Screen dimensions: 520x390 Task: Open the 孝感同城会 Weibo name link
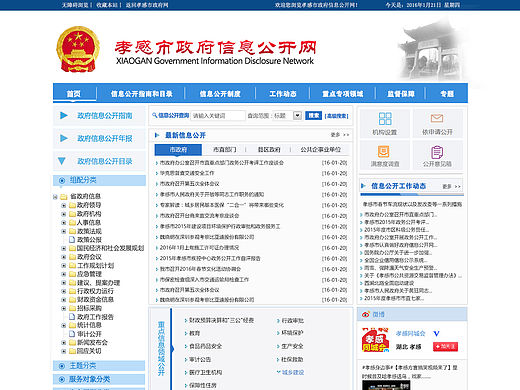(410, 333)
